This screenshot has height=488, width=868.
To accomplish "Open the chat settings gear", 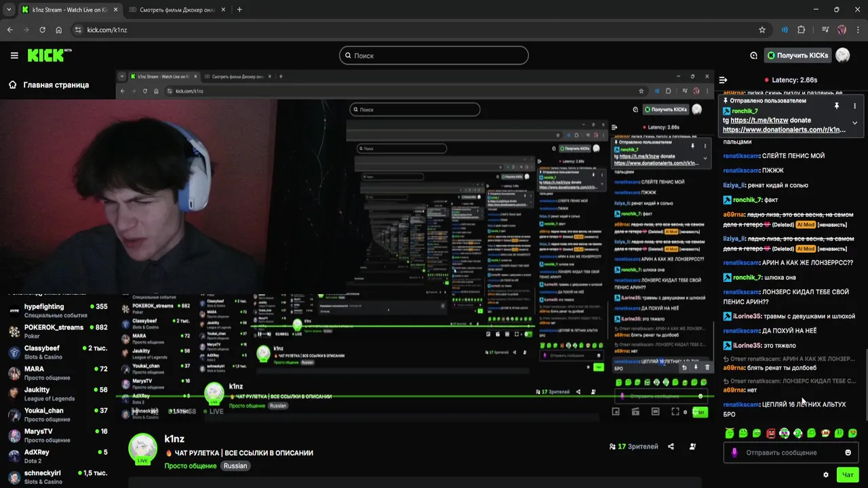I will (825, 474).
